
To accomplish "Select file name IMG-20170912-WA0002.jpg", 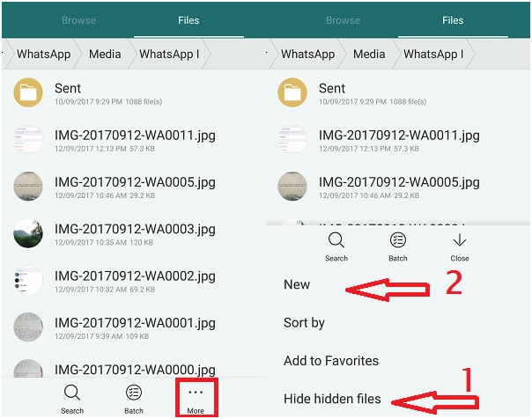I will 135,276.
